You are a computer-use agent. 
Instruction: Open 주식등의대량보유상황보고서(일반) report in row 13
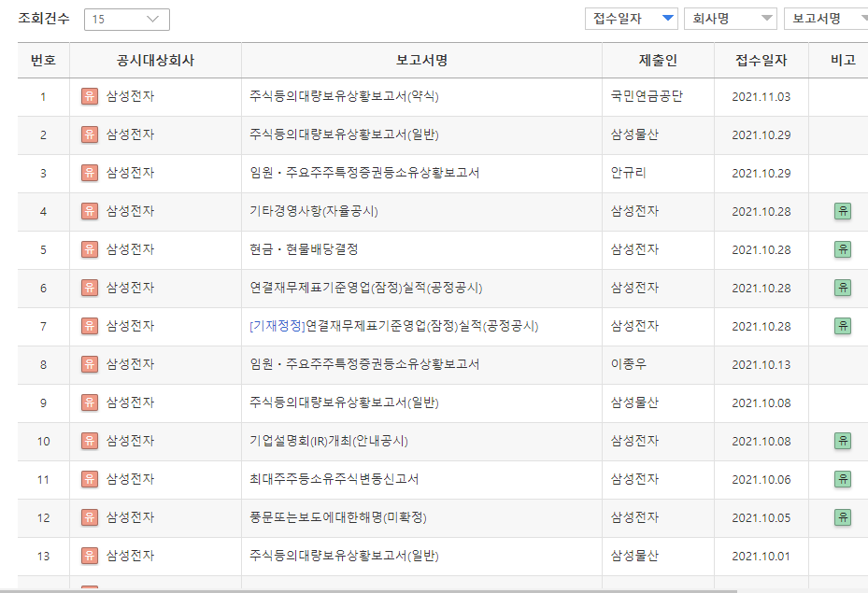click(x=344, y=556)
